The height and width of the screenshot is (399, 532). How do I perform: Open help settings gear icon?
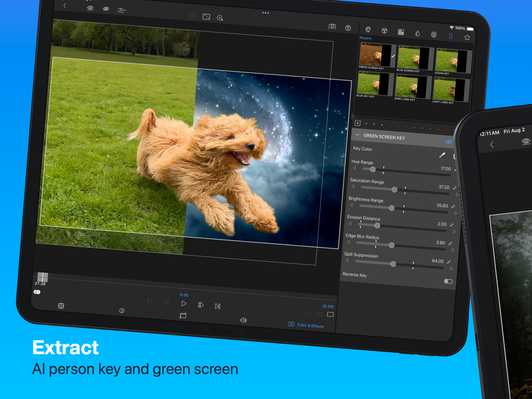[x=348, y=28]
